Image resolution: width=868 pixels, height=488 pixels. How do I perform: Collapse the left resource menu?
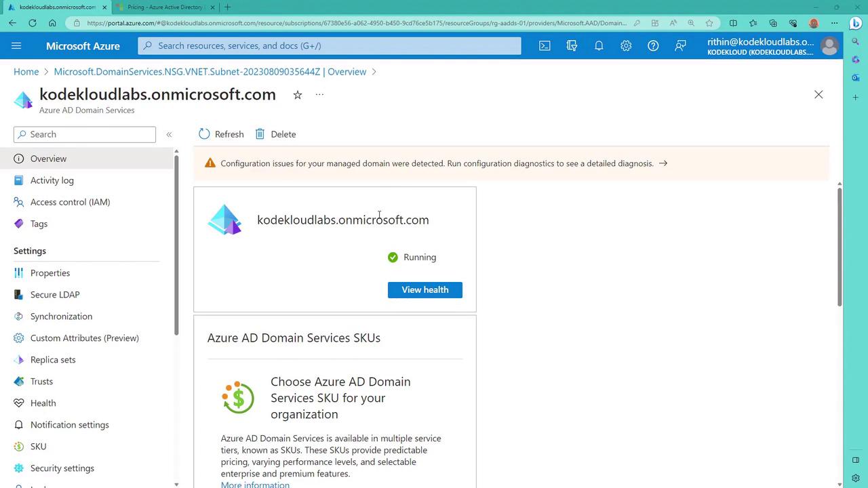point(169,134)
